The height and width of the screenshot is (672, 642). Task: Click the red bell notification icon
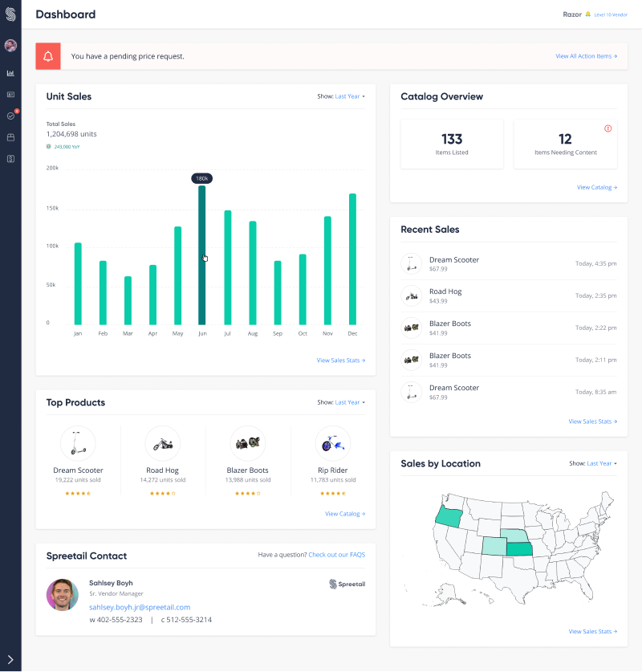(48, 56)
